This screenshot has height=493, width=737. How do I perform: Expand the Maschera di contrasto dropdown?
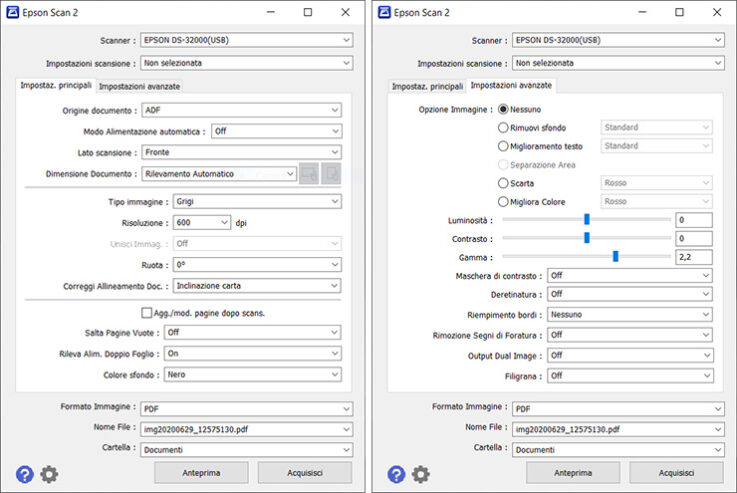point(630,275)
